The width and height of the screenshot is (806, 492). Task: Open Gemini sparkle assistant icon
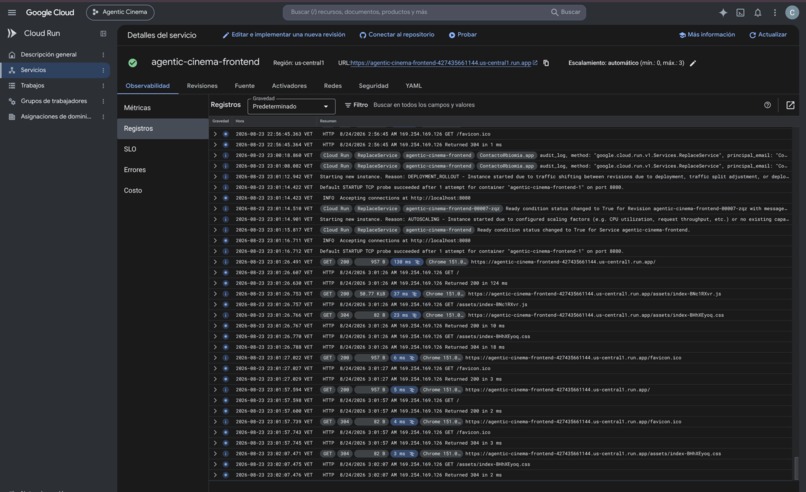(723, 12)
